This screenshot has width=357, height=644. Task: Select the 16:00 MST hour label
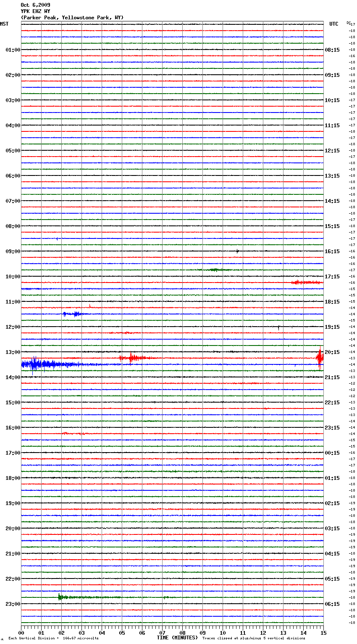click(13, 428)
